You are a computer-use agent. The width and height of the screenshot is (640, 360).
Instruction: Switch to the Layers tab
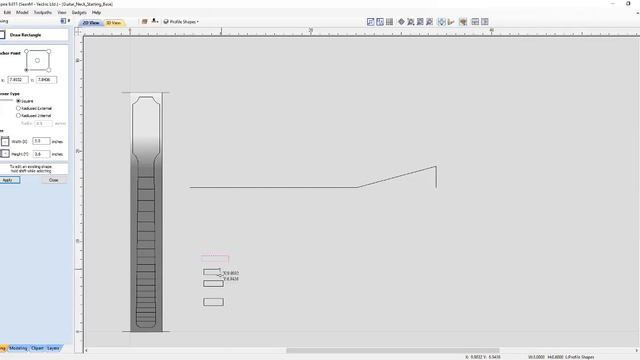point(53,348)
